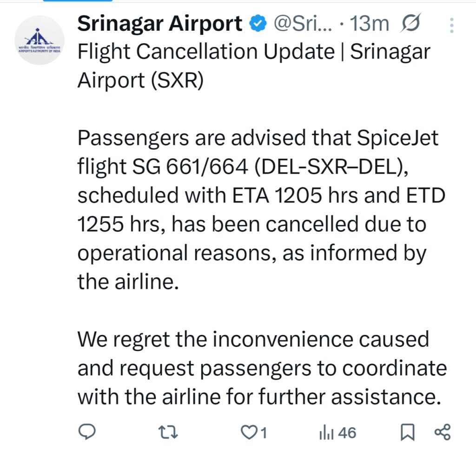Click the 46 views count
This screenshot has width=476, height=450.
point(347,433)
